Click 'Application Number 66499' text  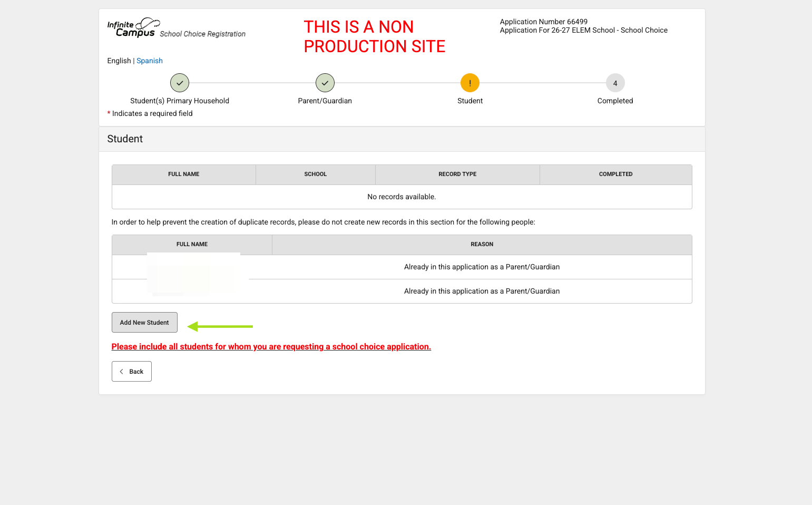click(x=544, y=22)
